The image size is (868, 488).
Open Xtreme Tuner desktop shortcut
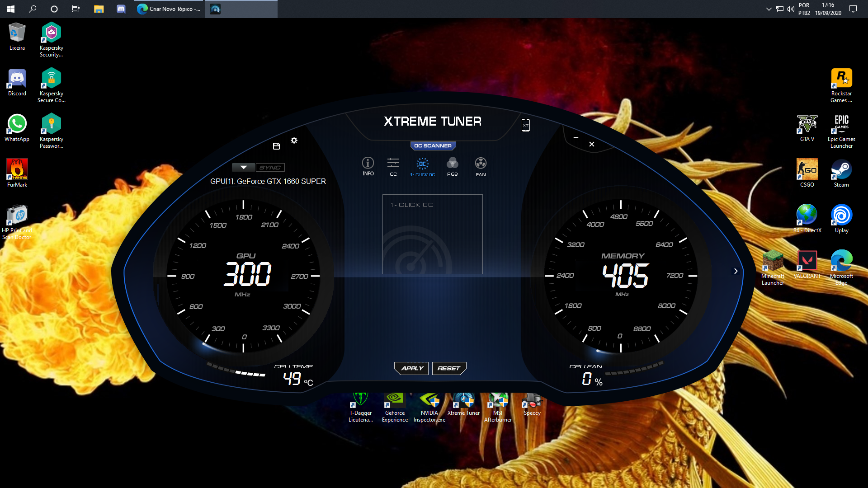[463, 405]
